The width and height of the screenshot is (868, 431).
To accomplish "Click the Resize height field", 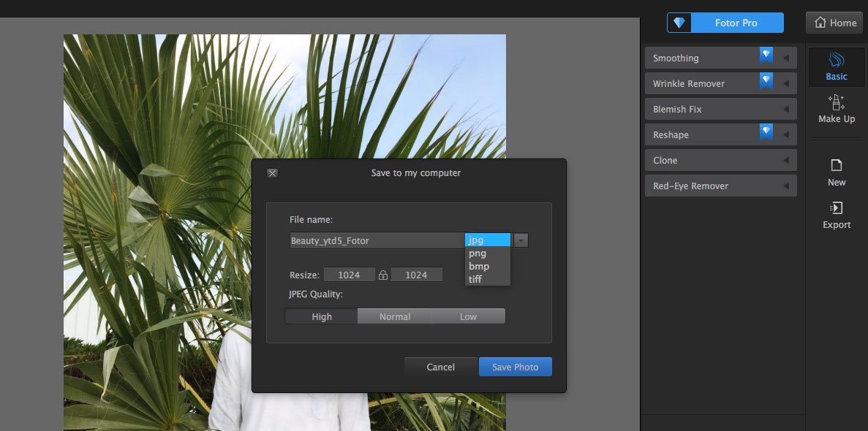I will (x=416, y=275).
